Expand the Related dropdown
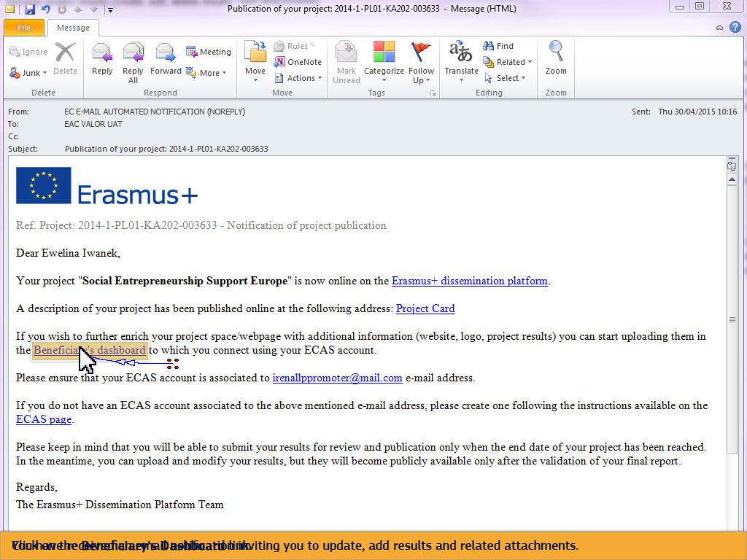747x560 pixels. pyautogui.click(x=508, y=62)
